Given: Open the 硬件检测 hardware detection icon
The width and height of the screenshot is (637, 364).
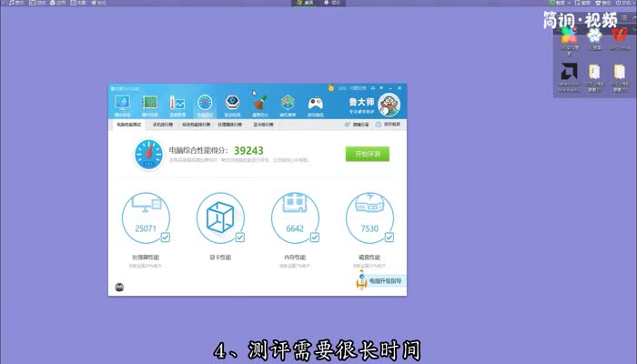Looking at the screenshot, I should 150,103.
